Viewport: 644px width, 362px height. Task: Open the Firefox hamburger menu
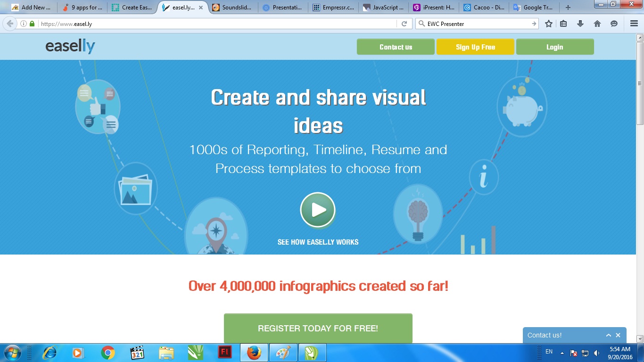point(634,24)
